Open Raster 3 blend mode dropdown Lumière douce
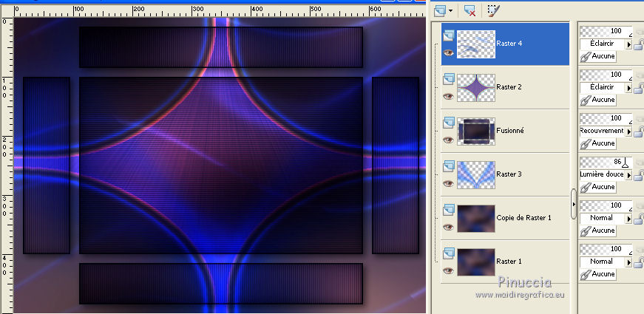 tap(606, 174)
